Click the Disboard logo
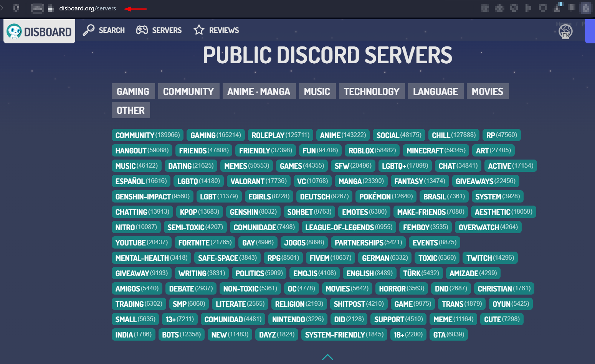Viewport: 595px width, 364px height. (x=39, y=31)
